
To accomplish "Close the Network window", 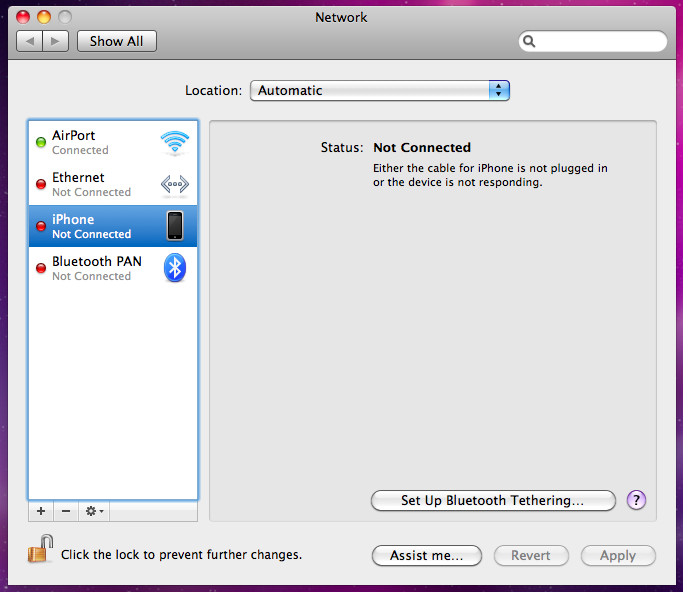I will (x=23, y=17).
